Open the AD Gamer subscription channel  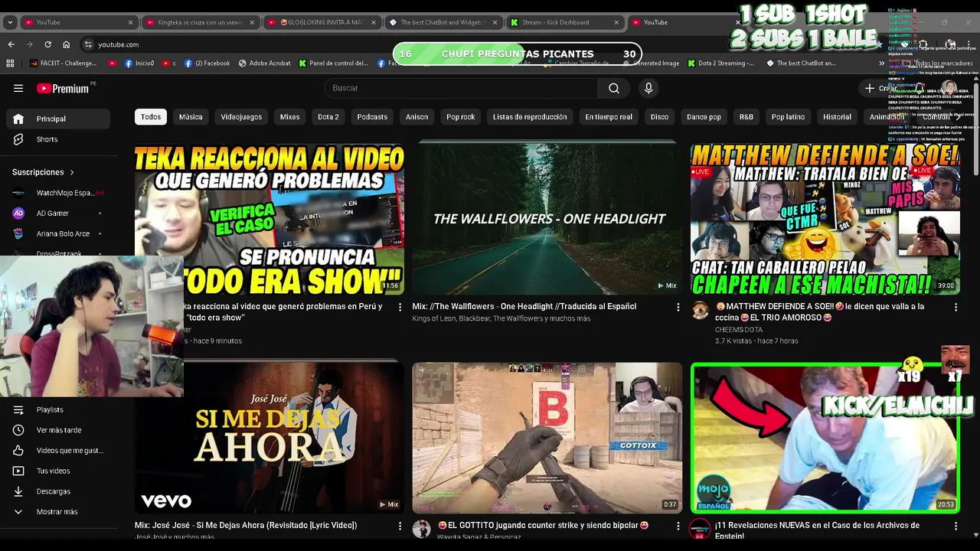(x=58, y=213)
